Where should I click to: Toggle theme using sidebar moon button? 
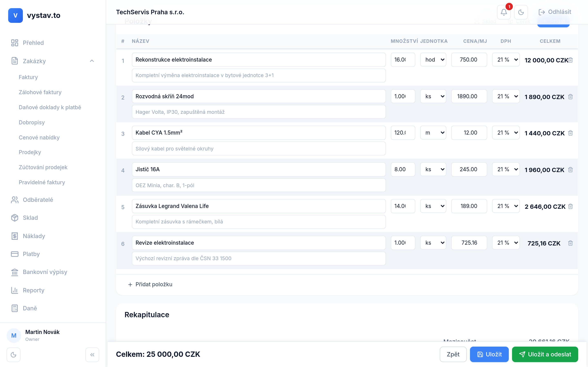pos(14,355)
